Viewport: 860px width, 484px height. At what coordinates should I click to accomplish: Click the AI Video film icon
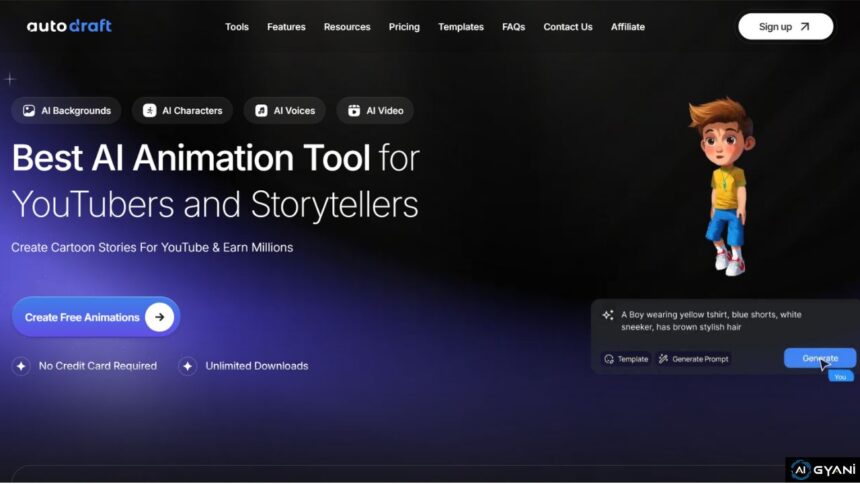[x=354, y=111]
